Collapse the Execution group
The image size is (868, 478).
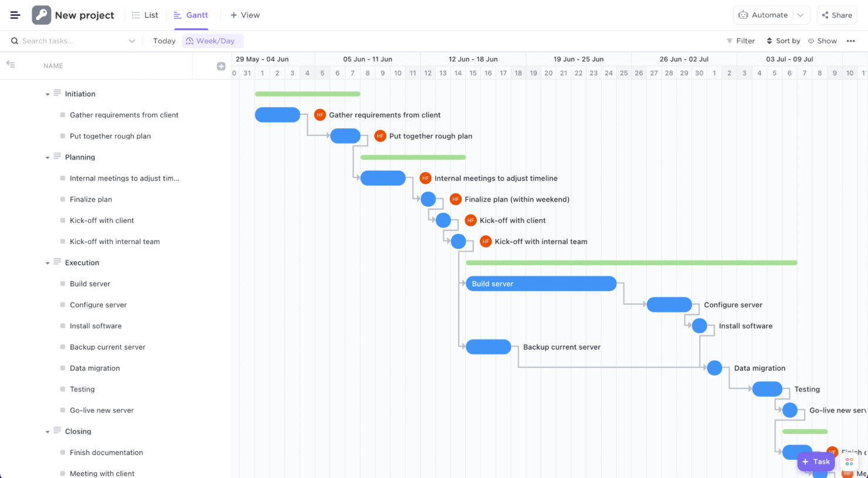tap(48, 263)
